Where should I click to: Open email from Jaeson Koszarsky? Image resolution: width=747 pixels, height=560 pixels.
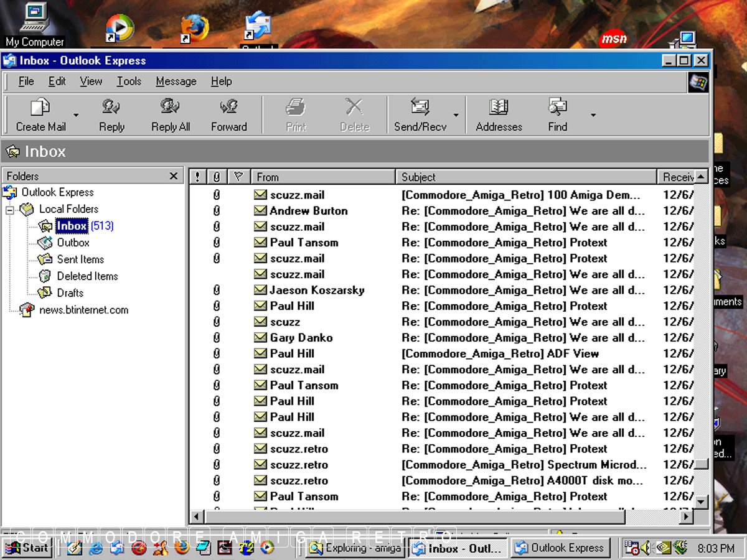click(317, 291)
